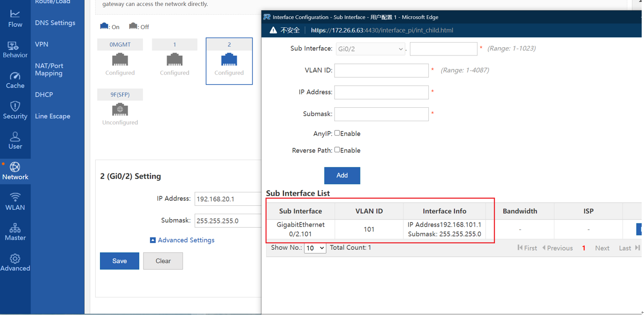
Task: Open the Advanced gear icon
Action: point(15,262)
